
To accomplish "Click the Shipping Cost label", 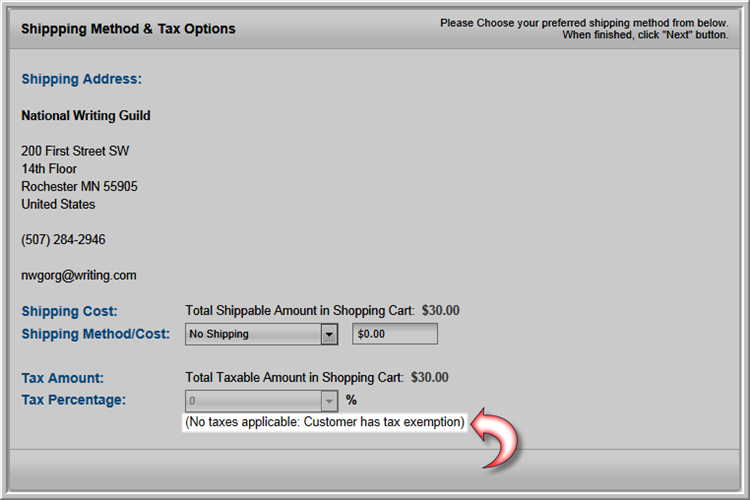I will 69,311.
